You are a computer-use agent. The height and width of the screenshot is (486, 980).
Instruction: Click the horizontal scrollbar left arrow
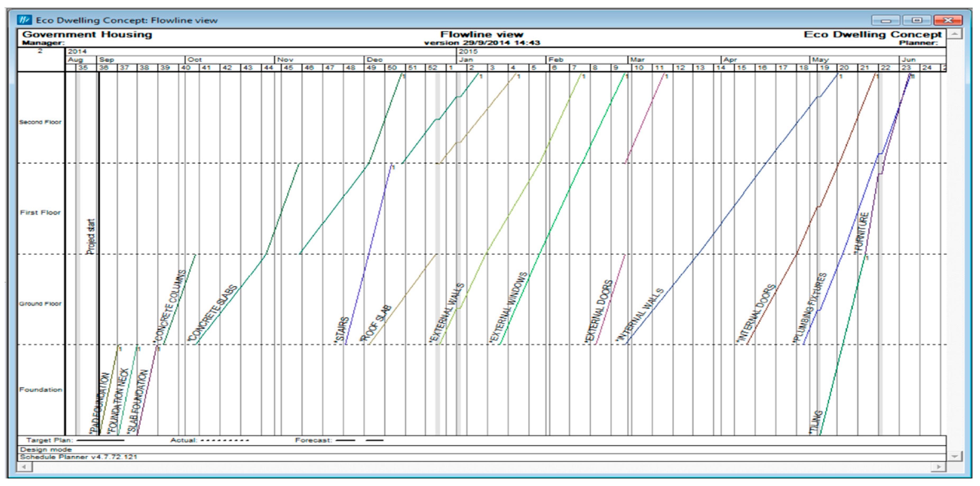(24, 467)
